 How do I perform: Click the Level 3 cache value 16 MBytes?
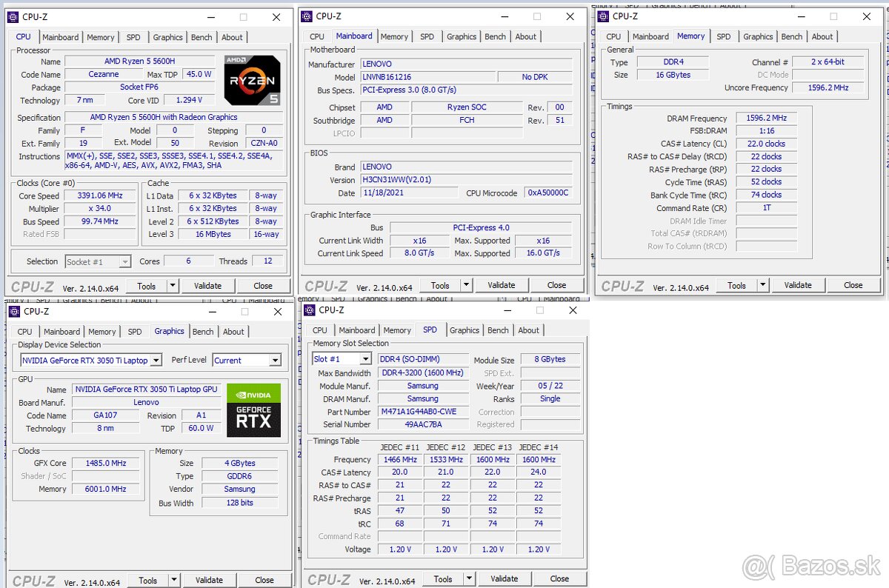coord(213,234)
